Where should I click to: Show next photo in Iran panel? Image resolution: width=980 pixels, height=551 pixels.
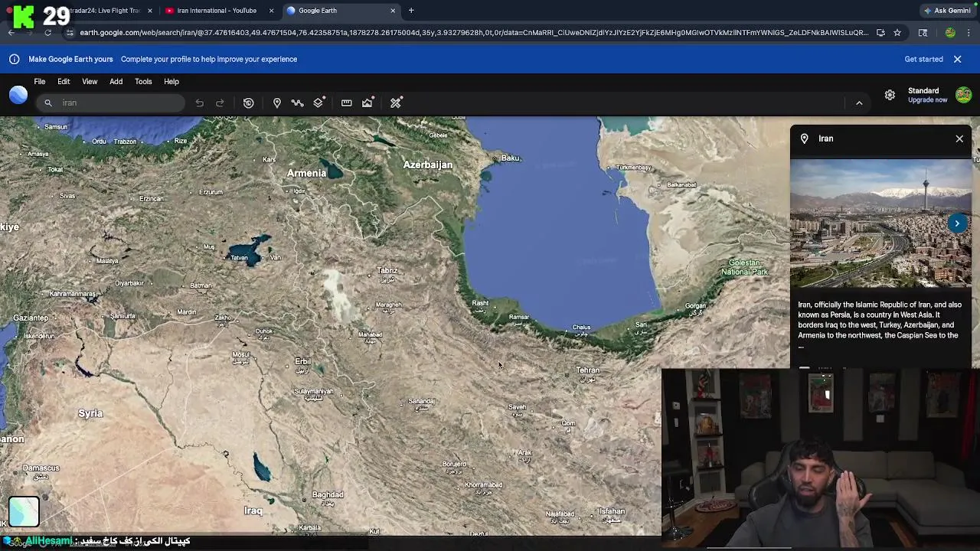[957, 223]
